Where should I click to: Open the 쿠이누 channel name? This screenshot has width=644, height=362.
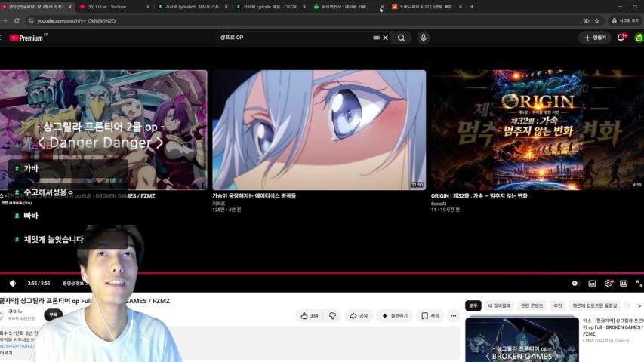pos(15,312)
